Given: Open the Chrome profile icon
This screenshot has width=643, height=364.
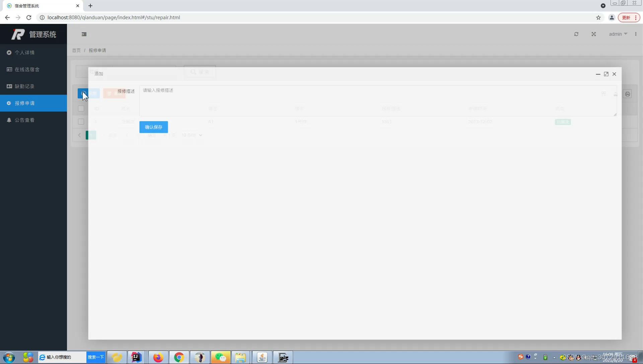Looking at the screenshot, I should pyautogui.click(x=612, y=17).
